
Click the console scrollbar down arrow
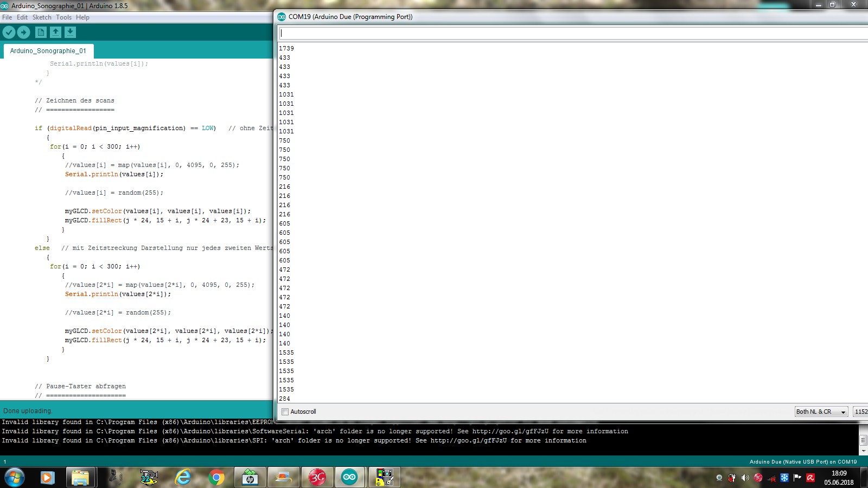click(x=863, y=451)
